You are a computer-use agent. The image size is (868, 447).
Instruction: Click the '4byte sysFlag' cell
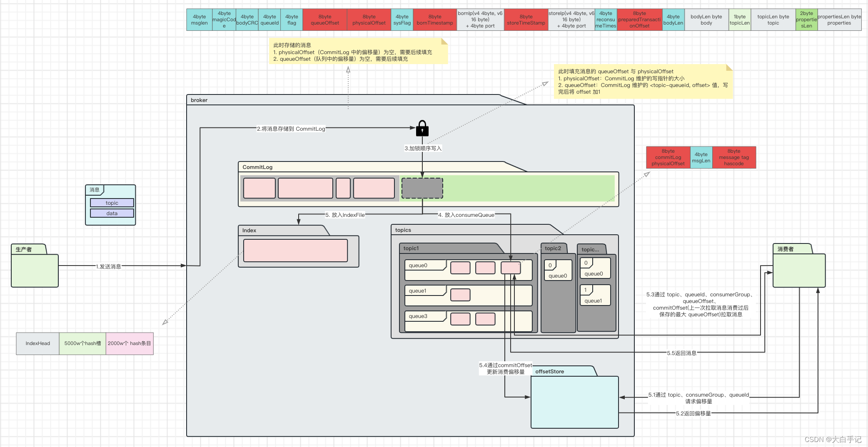402,20
